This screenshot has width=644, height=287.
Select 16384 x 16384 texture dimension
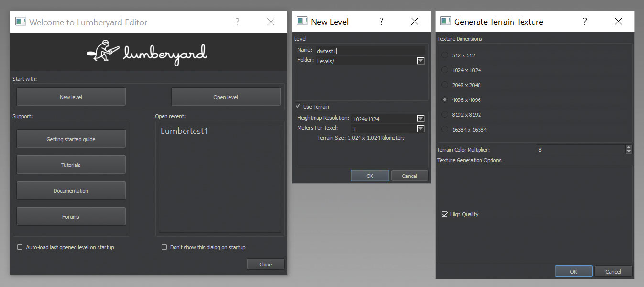[x=445, y=129]
